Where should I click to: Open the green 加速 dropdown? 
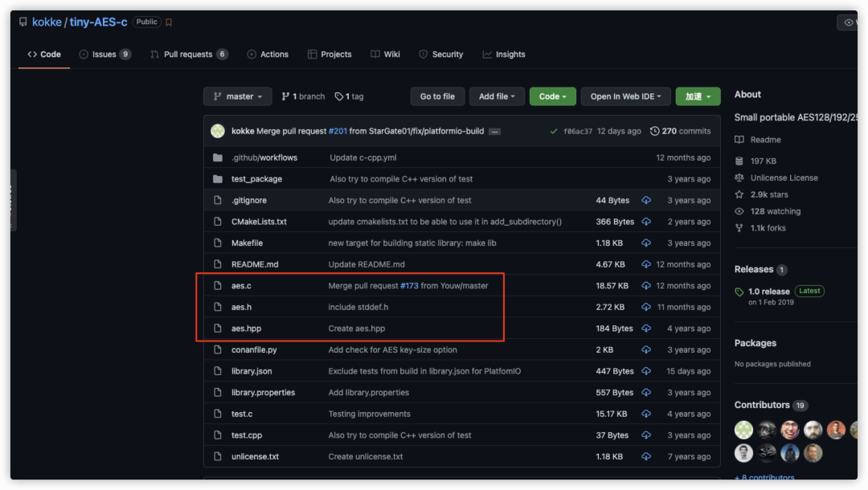[x=698, y=96]
